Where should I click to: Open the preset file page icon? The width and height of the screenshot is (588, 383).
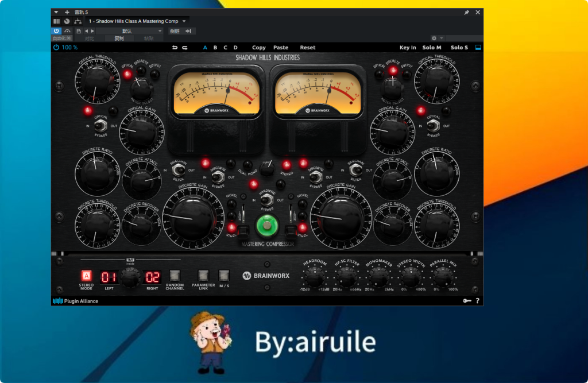coord(79,31)
